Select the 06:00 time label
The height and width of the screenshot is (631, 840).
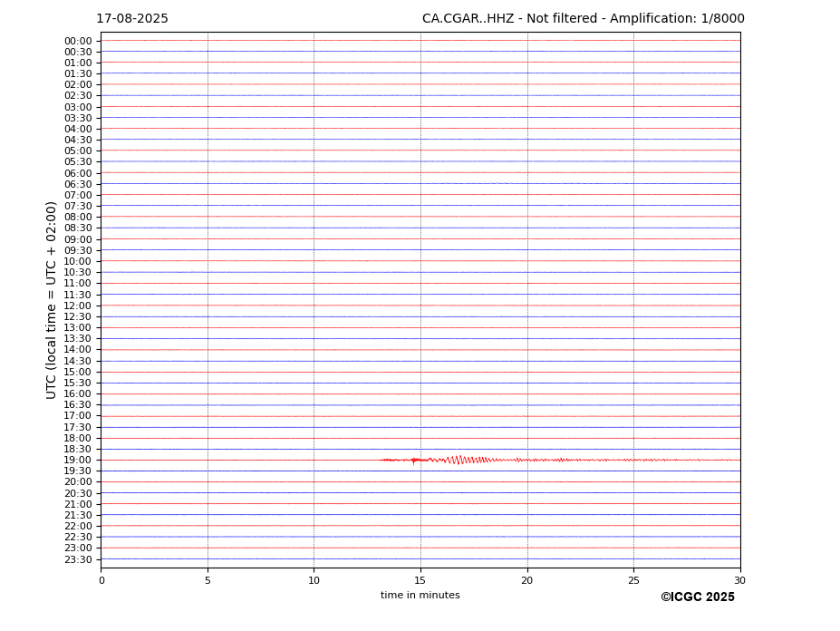point(78,174)
